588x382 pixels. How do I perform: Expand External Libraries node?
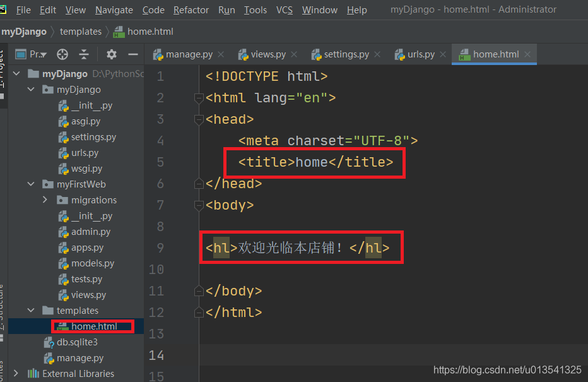click(16, 373)
